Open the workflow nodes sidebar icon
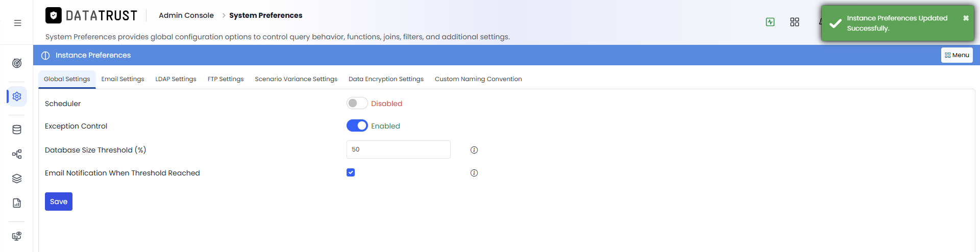 [17, 154]
